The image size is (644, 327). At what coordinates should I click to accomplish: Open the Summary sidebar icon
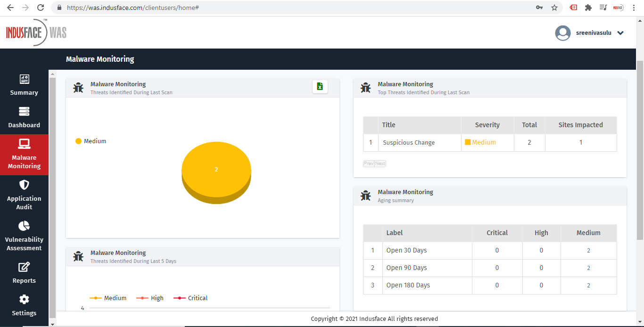coord(24,79)
